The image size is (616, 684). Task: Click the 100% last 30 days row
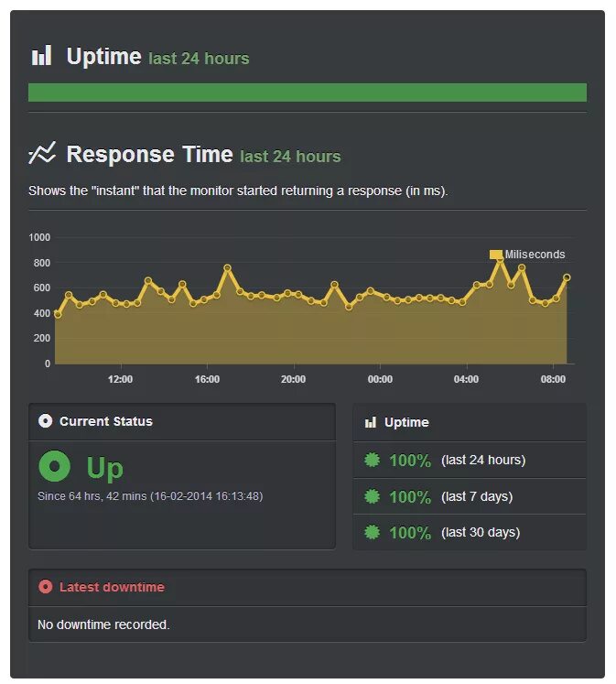pos(470,532)
